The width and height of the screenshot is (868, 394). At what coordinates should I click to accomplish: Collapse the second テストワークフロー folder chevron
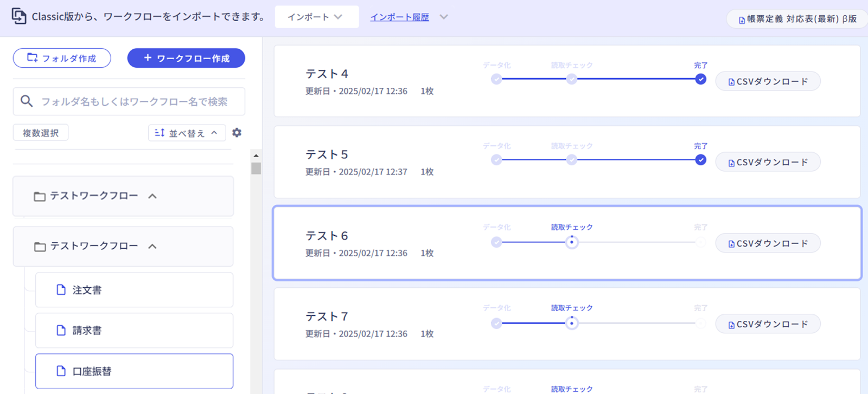tap(152, 247)
